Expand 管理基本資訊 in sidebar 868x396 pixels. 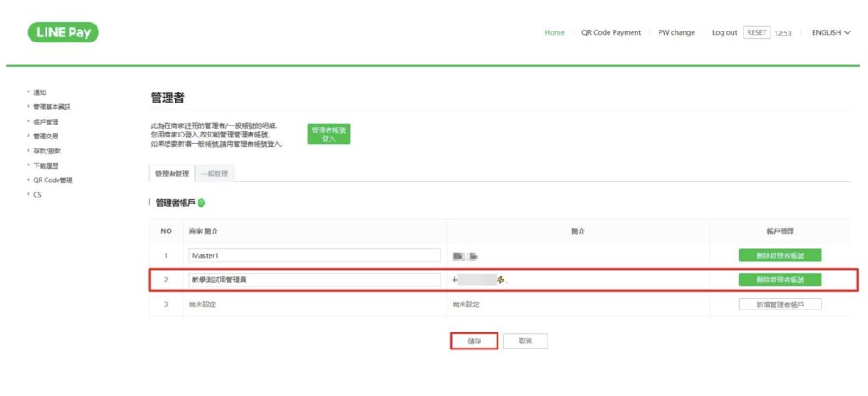pos(51,107)
